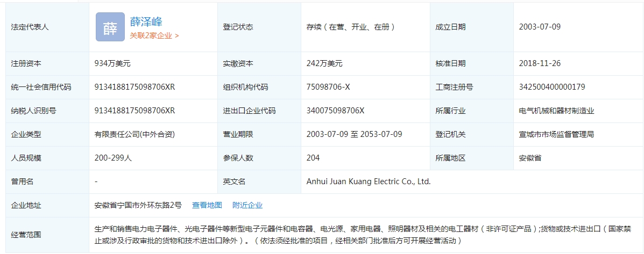The image size is (644, 254).
Task: Select the industry value 电气机械和器材制造业
Action: (x=556, y=111)
